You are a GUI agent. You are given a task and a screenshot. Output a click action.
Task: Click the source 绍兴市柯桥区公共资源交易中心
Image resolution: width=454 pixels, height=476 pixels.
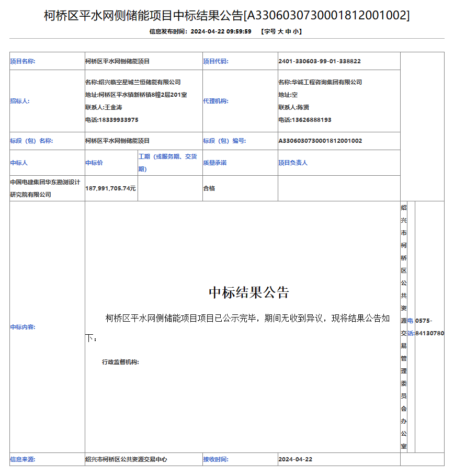pos(126,459)
